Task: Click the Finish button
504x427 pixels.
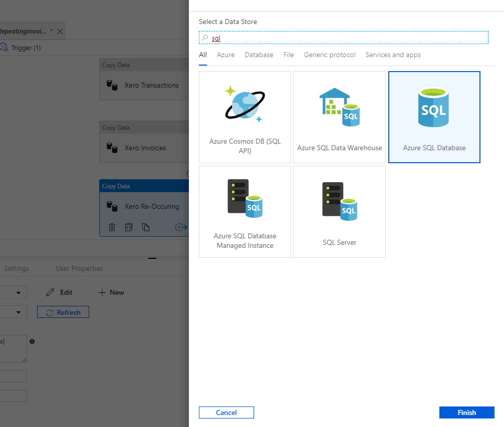Action: pos(467,412)
